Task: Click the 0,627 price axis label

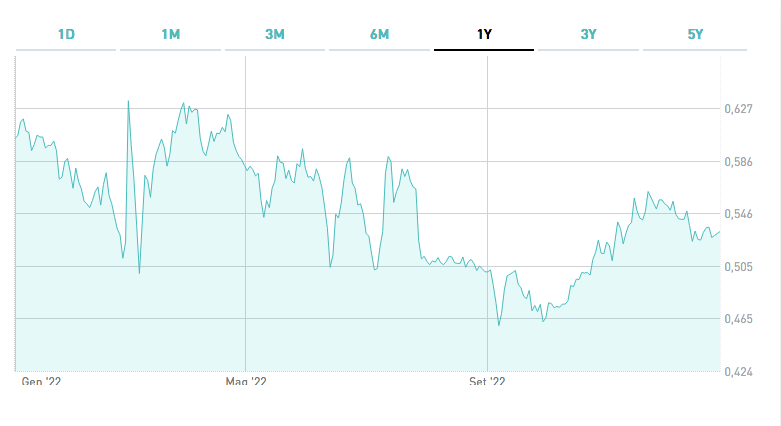Action: point(737,108)
